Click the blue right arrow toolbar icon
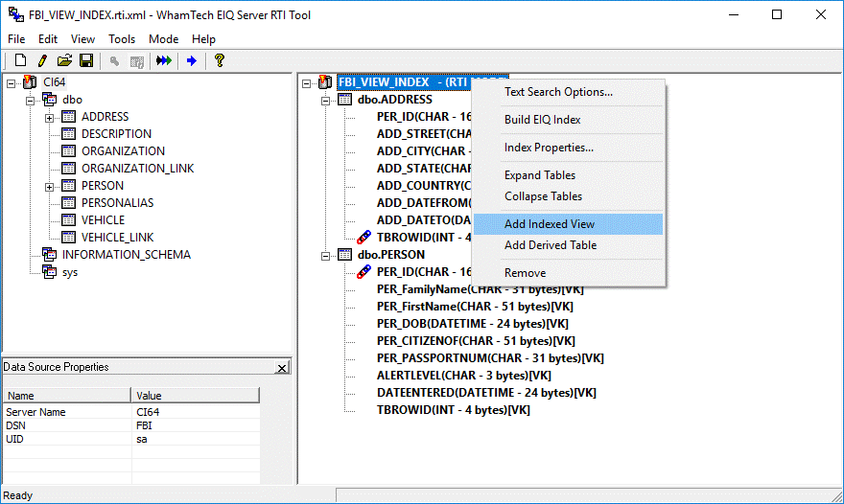The image size is (844, 504). [x=192, y=60]
